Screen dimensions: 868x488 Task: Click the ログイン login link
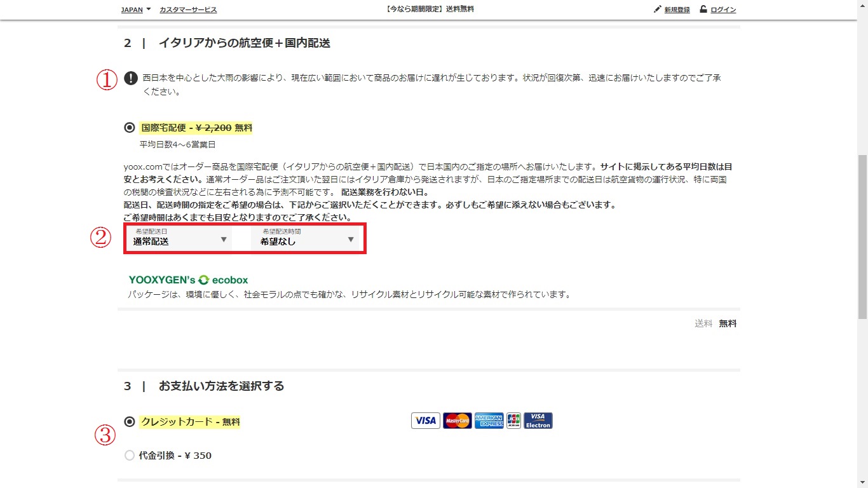723,10
